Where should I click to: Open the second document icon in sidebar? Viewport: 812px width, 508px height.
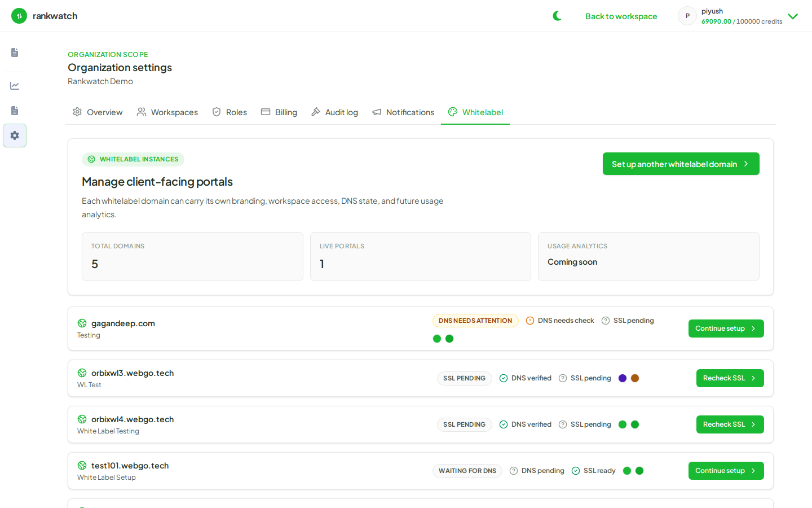pyautogui.click(x=15, y=111)
